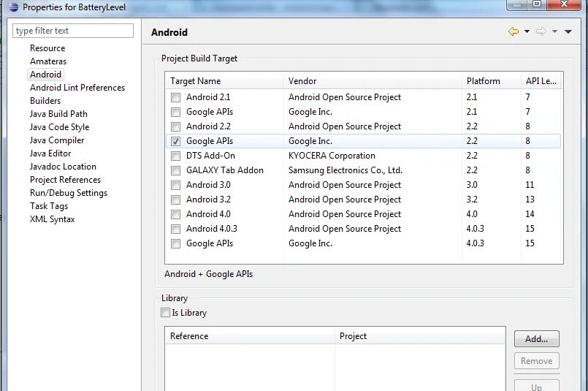Select Resource in the properties tree

pyautogui.click(x=47, y=48)
